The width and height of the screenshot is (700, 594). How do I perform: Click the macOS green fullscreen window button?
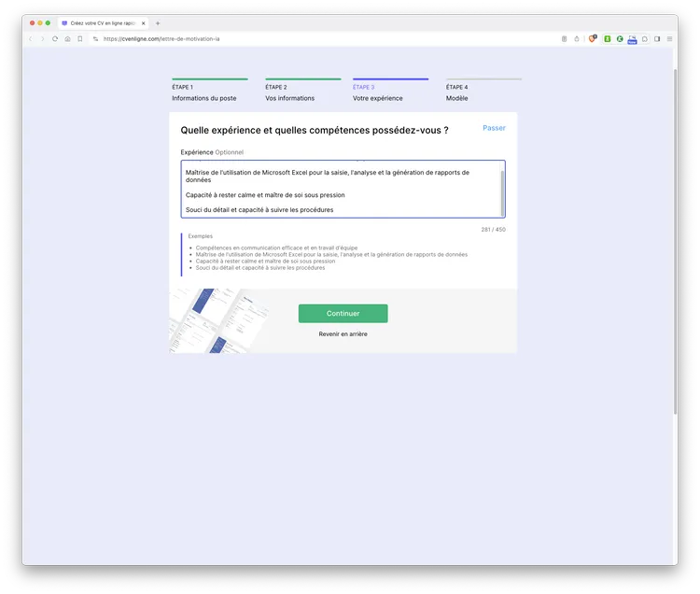(48, 22)
